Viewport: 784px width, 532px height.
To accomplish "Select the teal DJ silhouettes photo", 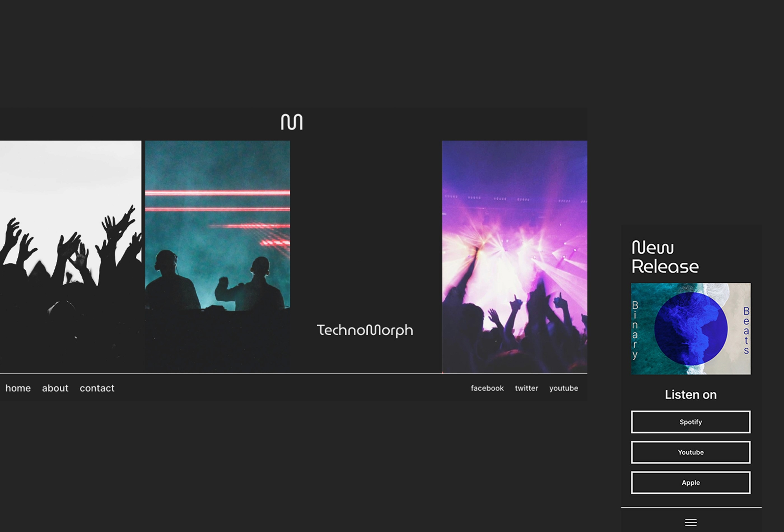I will (217, 257).
